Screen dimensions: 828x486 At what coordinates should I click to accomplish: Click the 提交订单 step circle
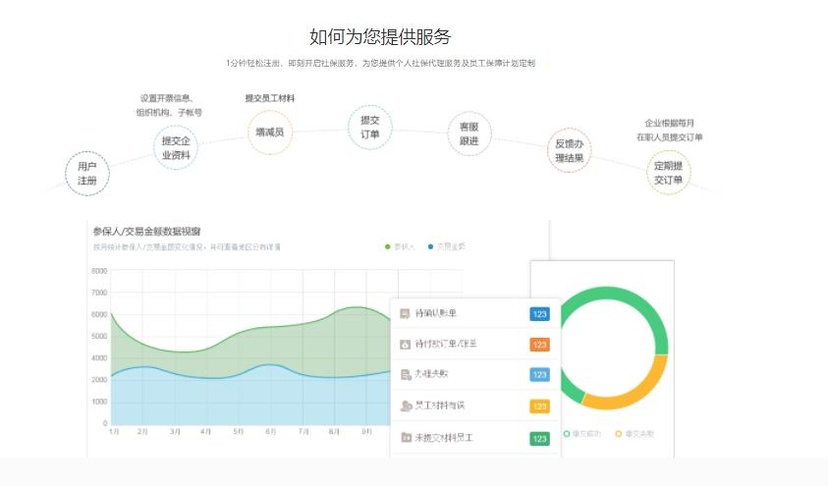(x=370, y=127)
